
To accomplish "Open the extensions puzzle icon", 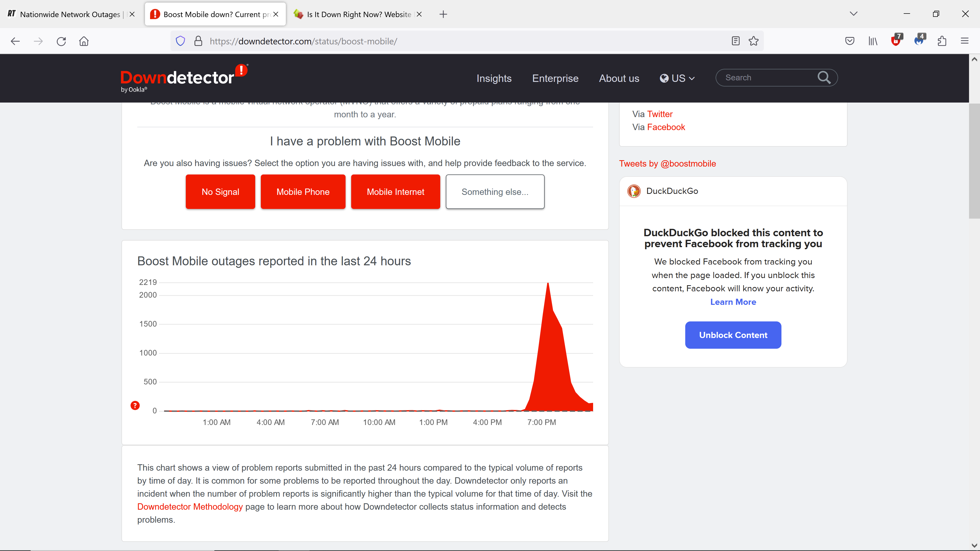I will [x=941, y=41].
